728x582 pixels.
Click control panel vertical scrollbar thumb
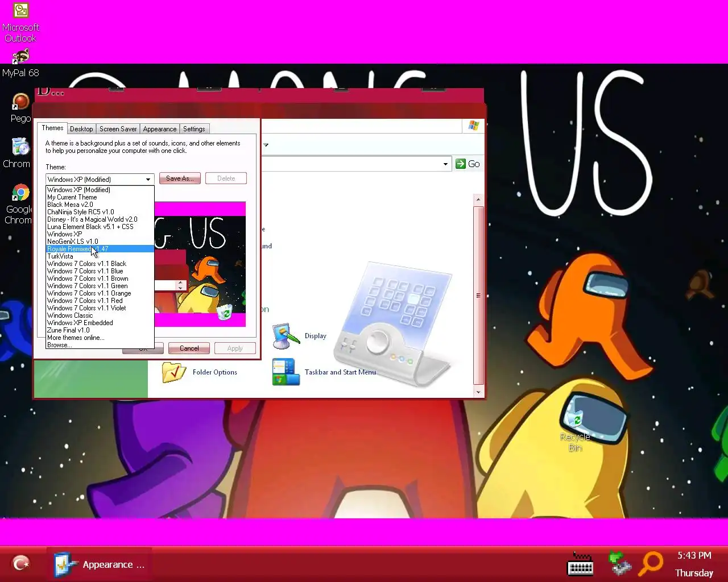click(478, 296)
